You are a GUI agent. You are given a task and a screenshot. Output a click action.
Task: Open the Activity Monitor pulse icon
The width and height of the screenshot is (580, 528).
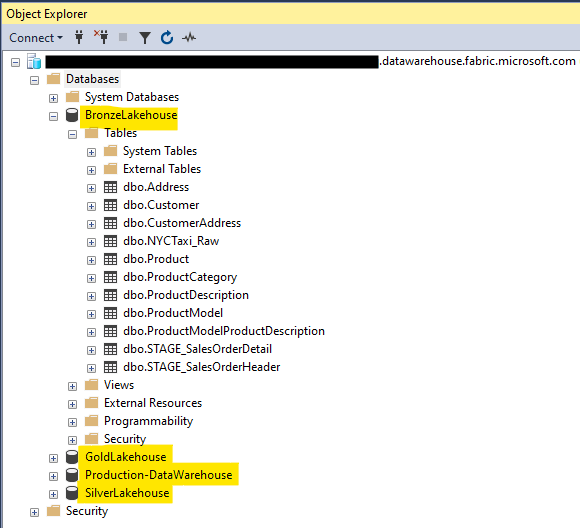pos(189,37)
